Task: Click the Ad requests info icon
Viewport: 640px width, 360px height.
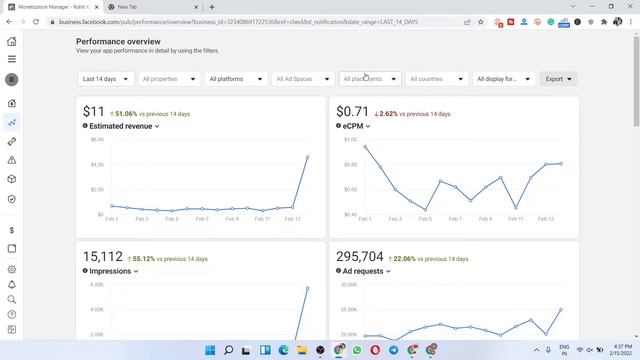Action: coord(338,271)
